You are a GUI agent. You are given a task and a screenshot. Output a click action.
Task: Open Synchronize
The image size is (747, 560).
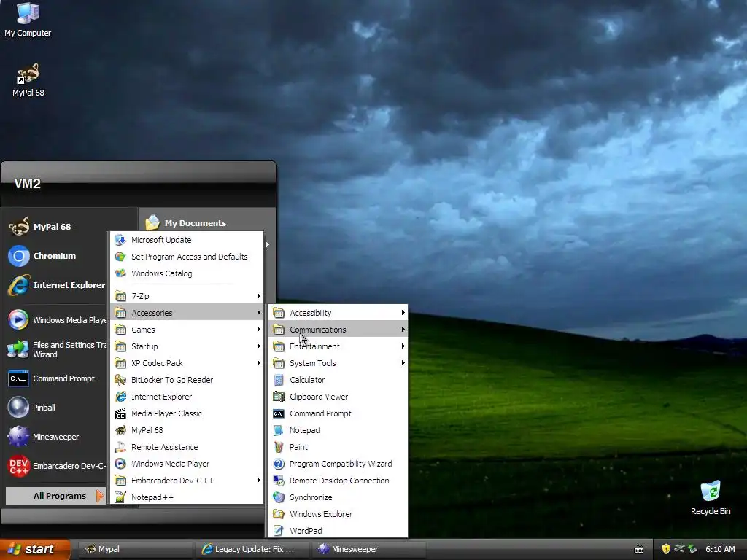click(x=338, y=497)
